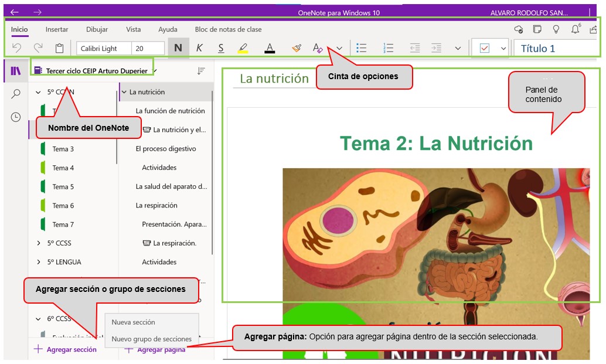Toggle italic formatting with the K button
The width and height of the screenshot is (606, 364).
[x=199, y=49]
